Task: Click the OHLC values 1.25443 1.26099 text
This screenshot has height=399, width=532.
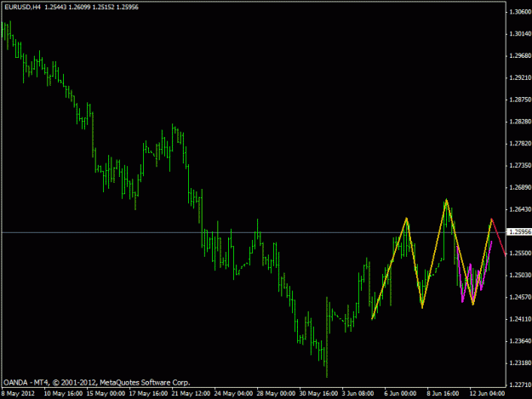Action: pos(67,7)
